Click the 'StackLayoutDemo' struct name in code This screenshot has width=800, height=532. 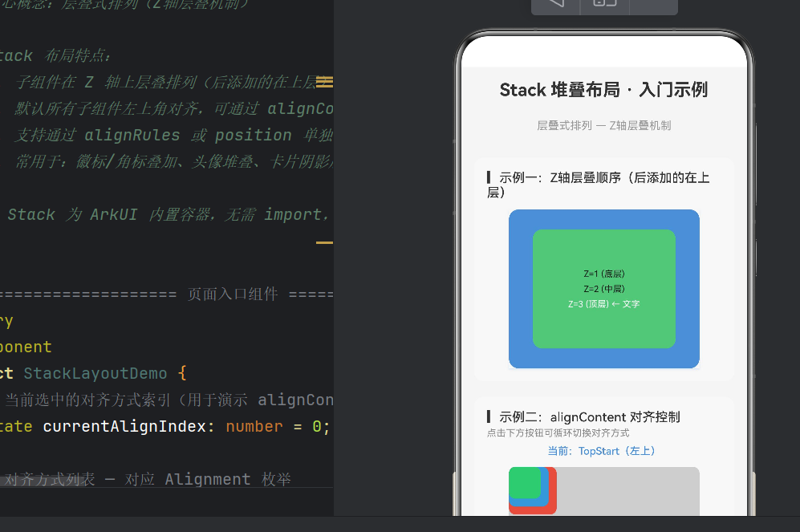pos(95,373)
